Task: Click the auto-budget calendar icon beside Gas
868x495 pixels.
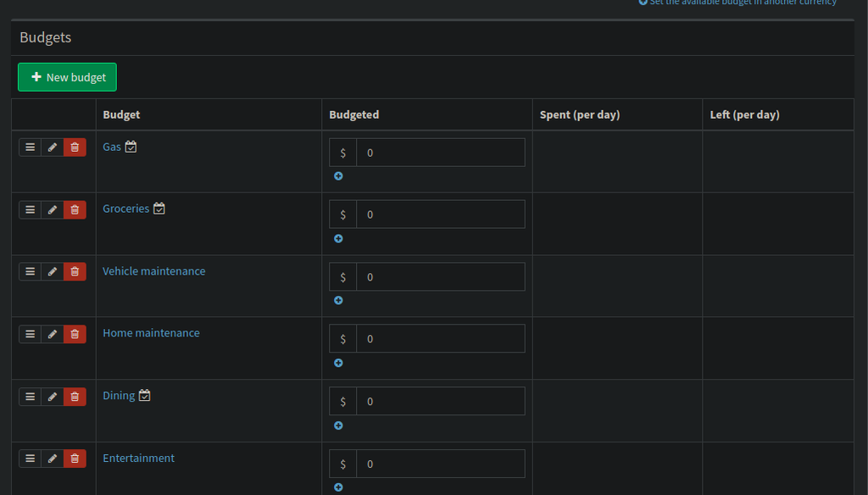Action: pos(131,146)
